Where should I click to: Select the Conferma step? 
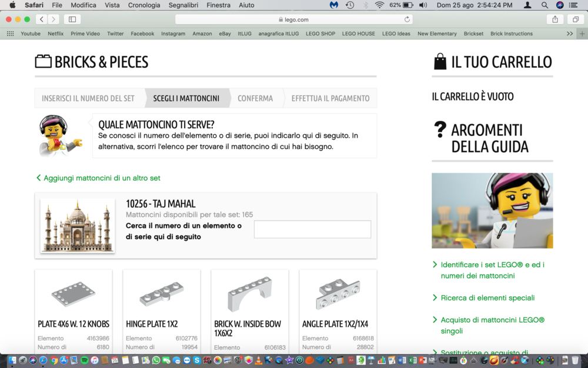(x=255, y=98)
